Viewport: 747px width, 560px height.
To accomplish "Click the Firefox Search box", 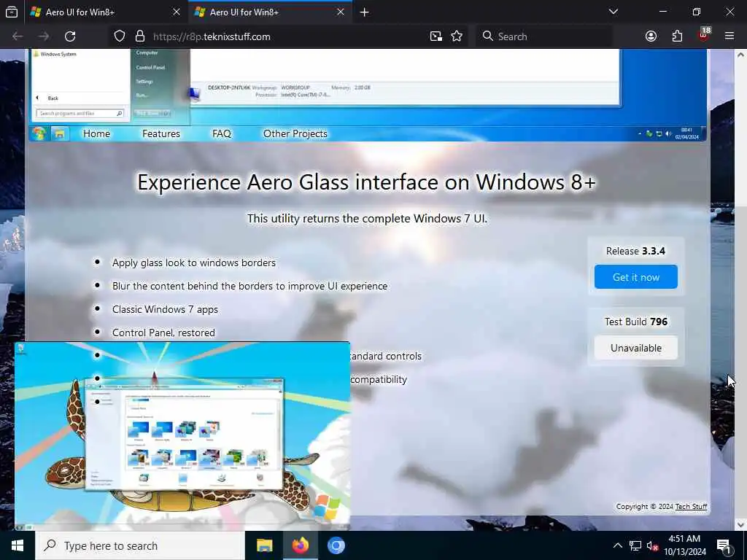I will click(x=543, y=36).
